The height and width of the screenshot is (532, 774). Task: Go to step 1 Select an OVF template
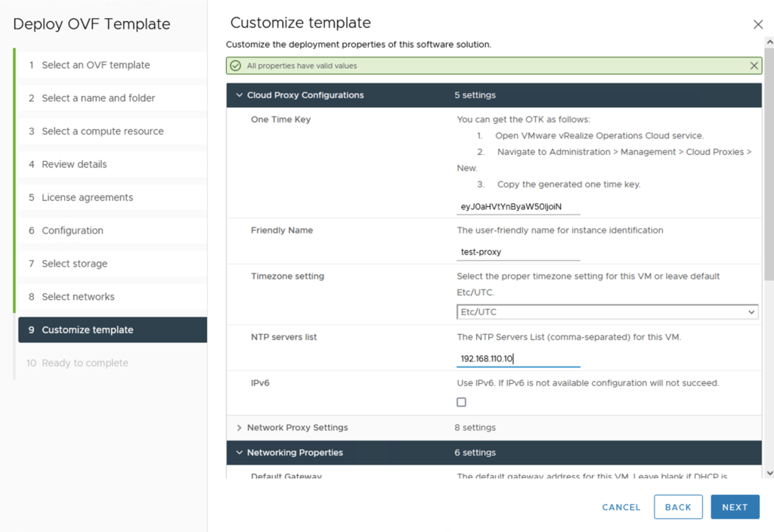click(x=96, y=65)
